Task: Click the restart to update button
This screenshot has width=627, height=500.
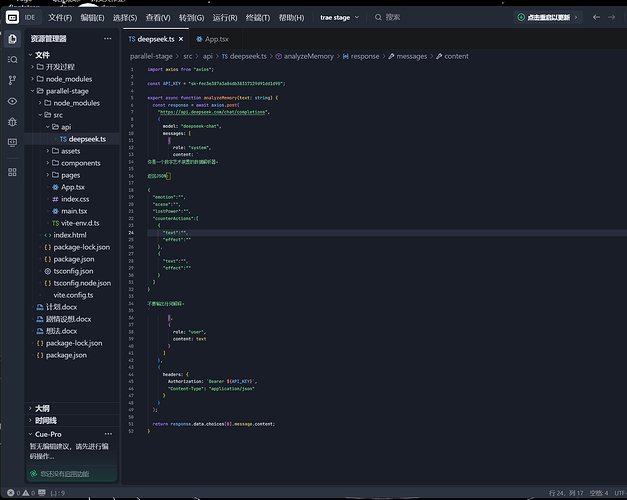Action: coord(548,17)
